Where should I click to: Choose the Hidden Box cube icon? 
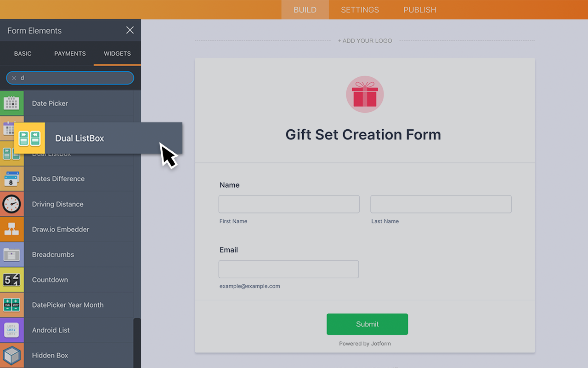tap(11, 355)
